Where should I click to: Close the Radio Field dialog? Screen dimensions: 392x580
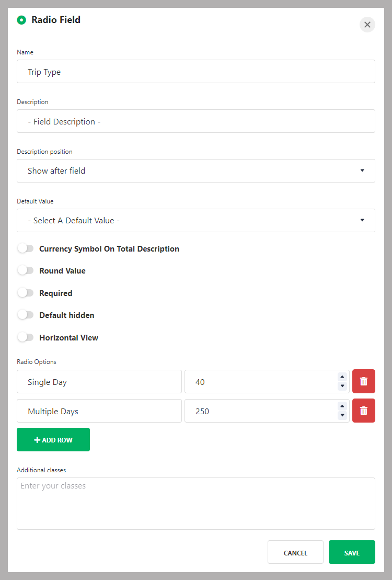click(367, 25)
